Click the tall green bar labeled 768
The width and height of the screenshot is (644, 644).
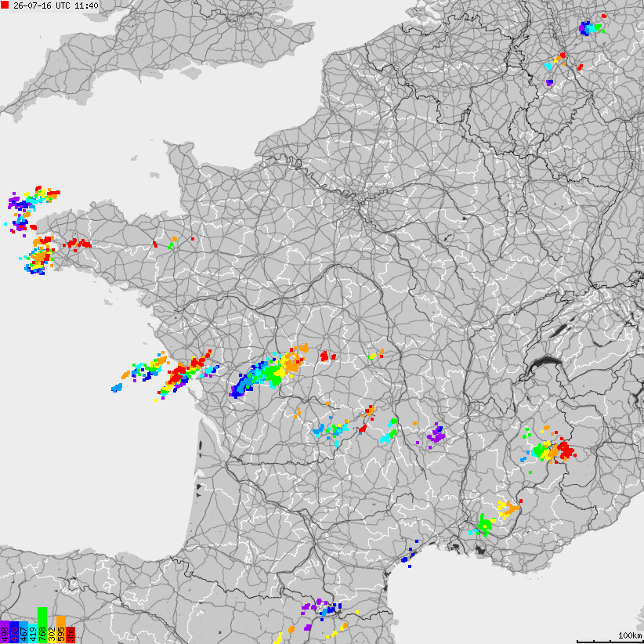point(42,625)
